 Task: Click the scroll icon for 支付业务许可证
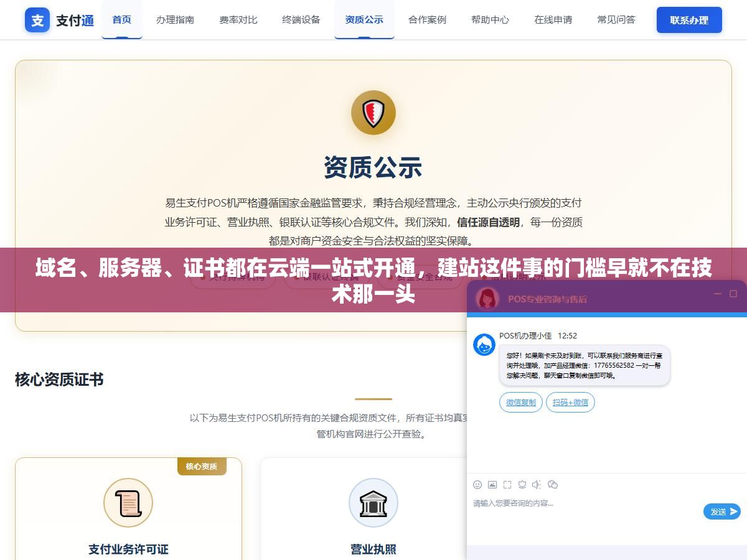[x=128, y=503]
